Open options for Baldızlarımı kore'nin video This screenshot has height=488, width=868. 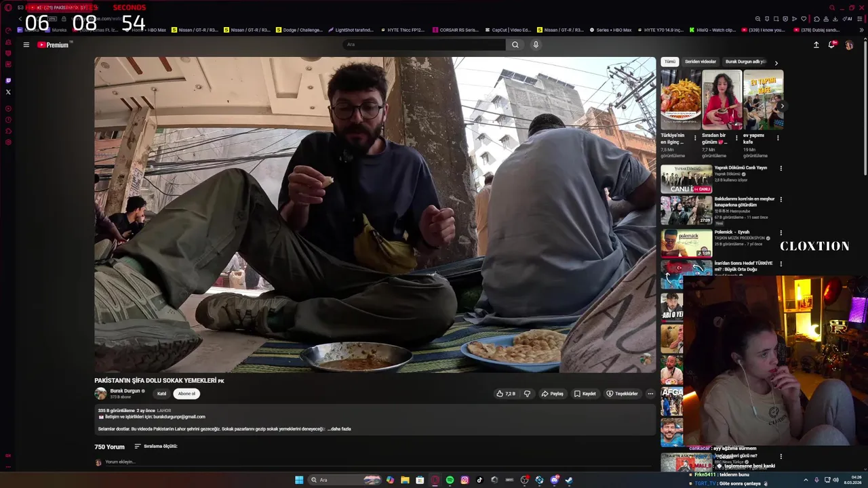click(x=781, y=199)
